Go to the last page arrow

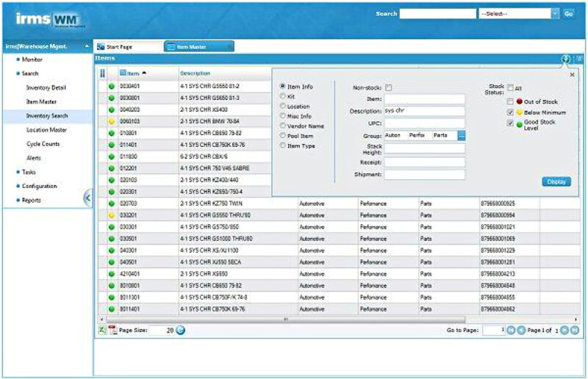pos(576,331)
